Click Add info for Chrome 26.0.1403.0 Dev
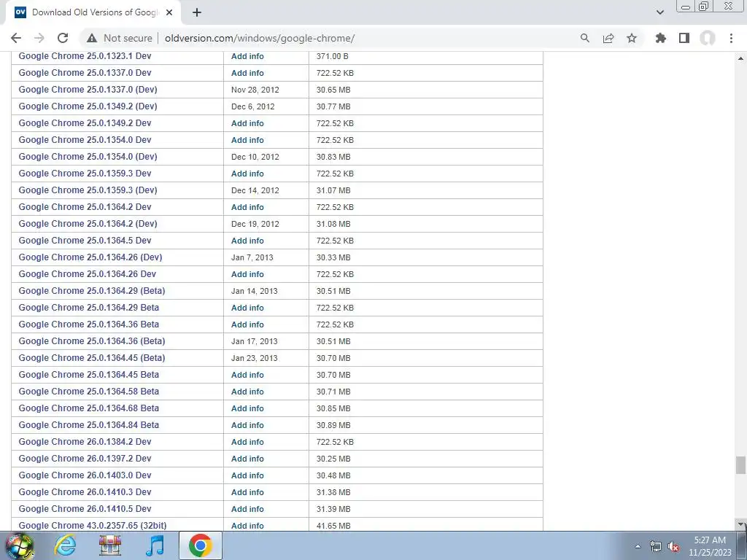This screenshot has height=560, width=747. pos(247,475)
